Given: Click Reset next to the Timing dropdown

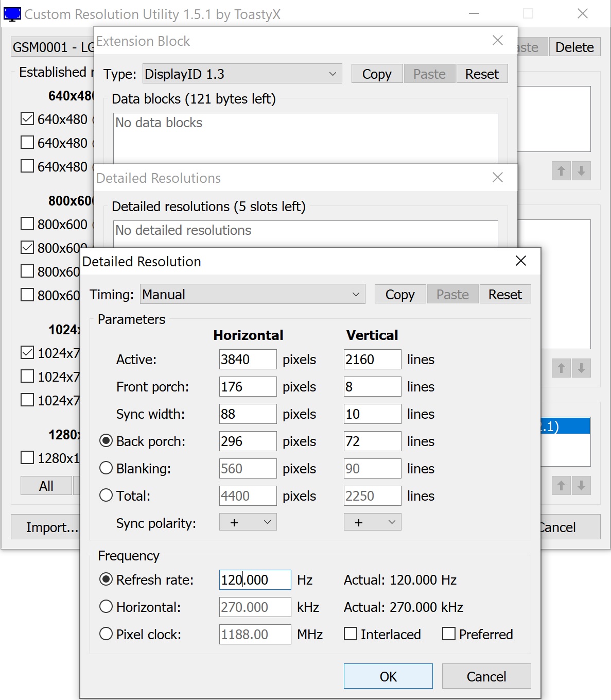Looking at the screenshot, I should [x=504, y=294].
